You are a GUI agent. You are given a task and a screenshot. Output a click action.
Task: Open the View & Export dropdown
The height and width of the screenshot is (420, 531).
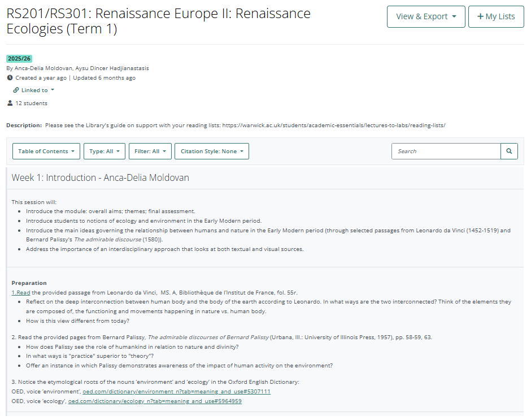pos(426,16)
